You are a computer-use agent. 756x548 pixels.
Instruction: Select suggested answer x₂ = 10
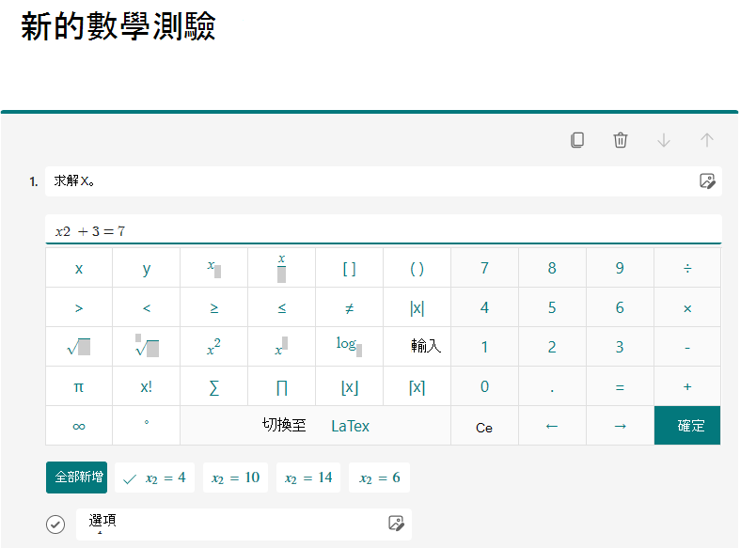click(x=235, y=478)
